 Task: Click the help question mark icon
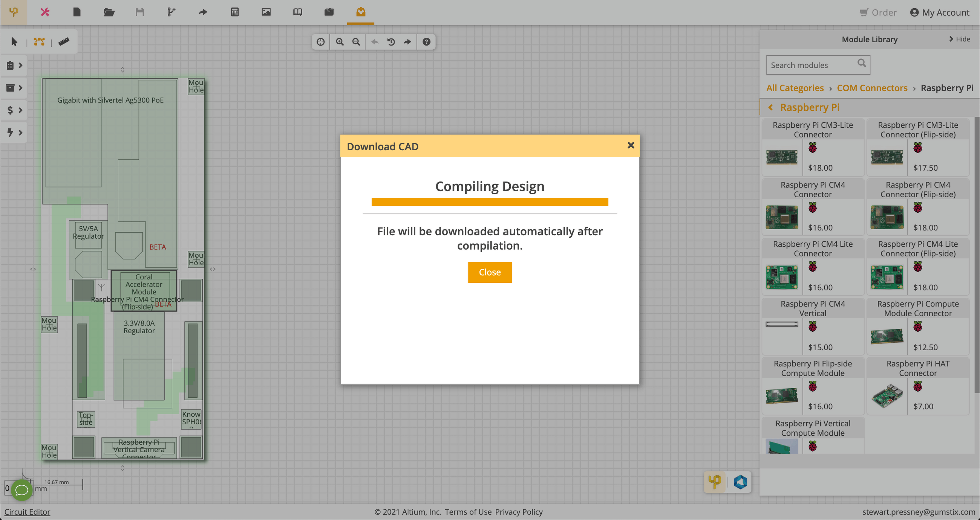426,42
